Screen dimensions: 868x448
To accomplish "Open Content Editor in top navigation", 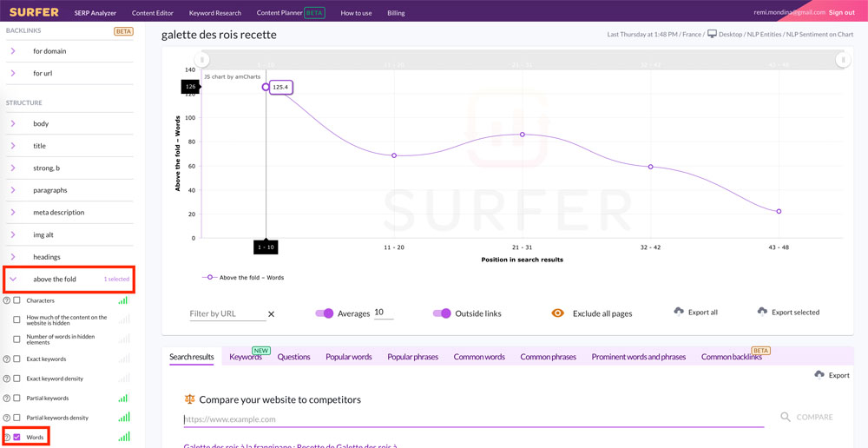I will (153, 13).
